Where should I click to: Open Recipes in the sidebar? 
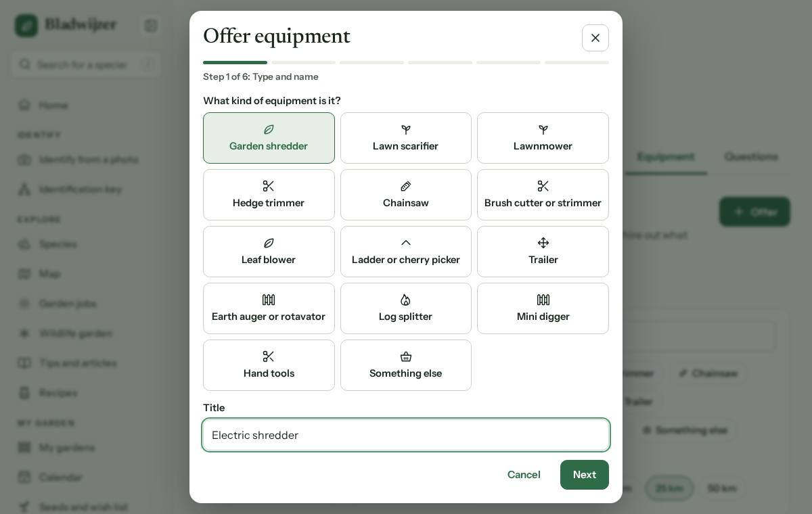(x=86, y=393)
